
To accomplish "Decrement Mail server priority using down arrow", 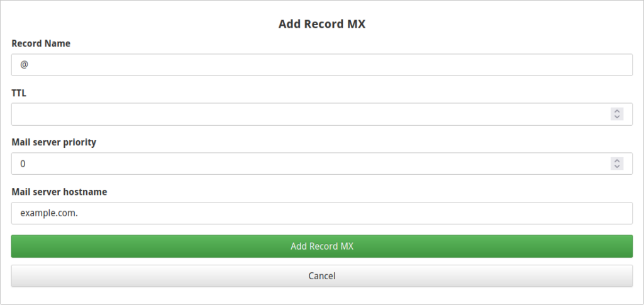I will 617,167.
